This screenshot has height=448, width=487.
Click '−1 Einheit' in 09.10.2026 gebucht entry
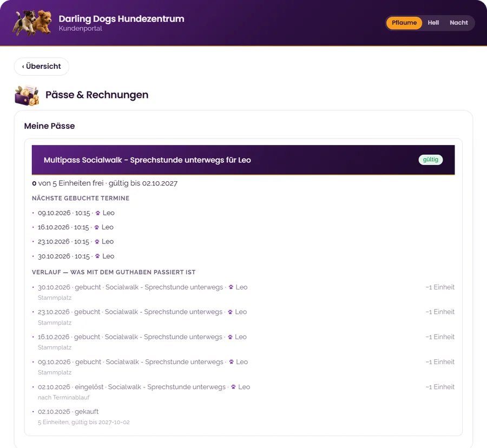pos(440,362)
